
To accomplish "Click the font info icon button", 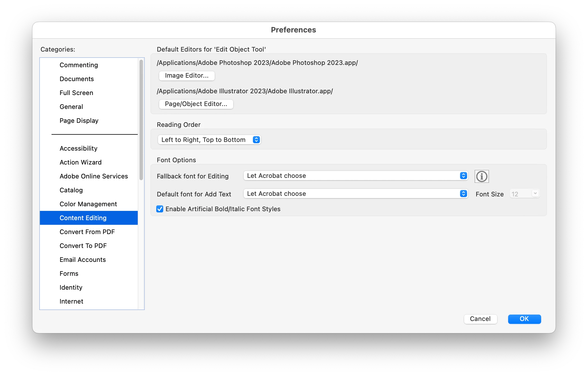I will pyautogui.click(x=482, y=176).
